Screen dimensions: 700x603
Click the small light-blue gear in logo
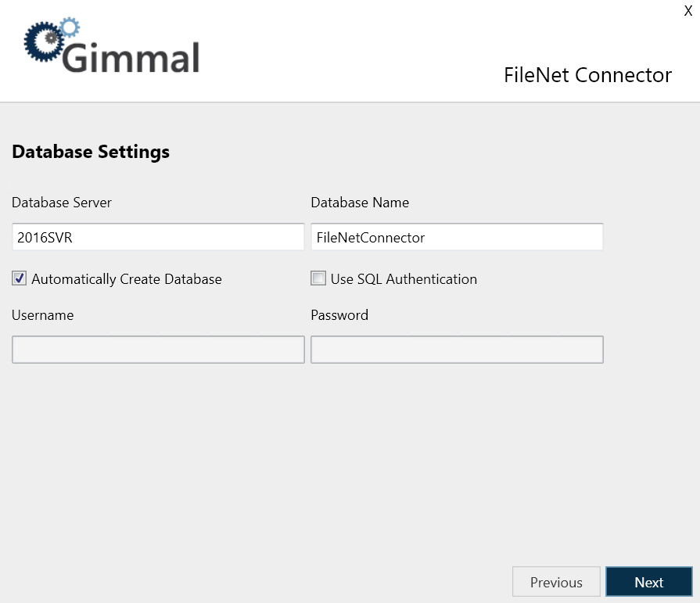pos(70,28)
